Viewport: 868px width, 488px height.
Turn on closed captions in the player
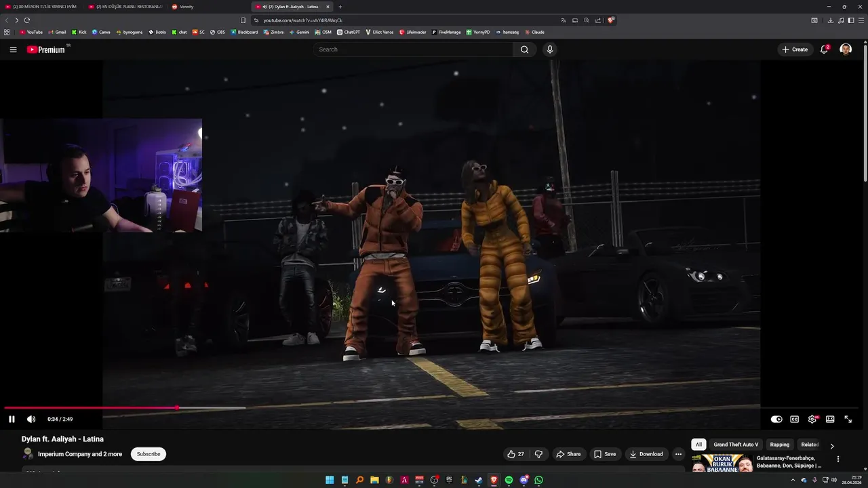pyautogui.click(x=794, y=419)
